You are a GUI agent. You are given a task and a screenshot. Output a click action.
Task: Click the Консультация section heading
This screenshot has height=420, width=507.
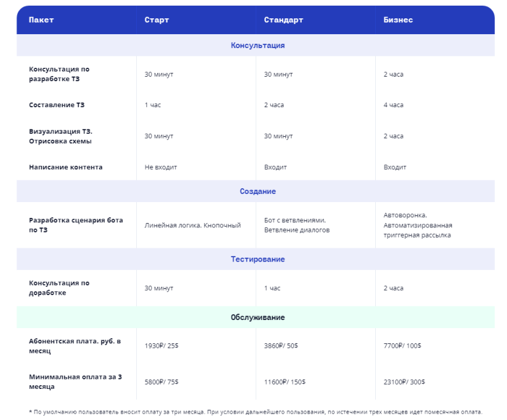pos(258,46)
